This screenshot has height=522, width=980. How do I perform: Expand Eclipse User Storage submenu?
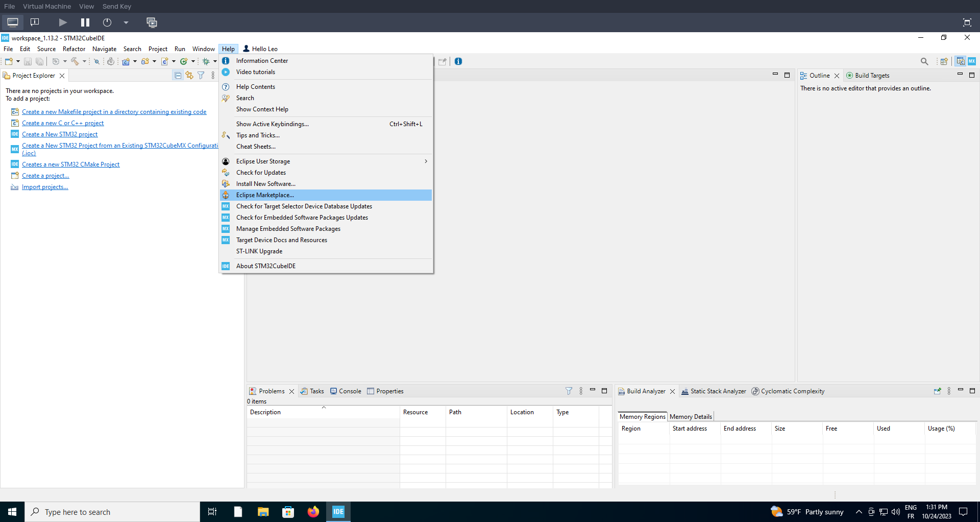point(326,161)
